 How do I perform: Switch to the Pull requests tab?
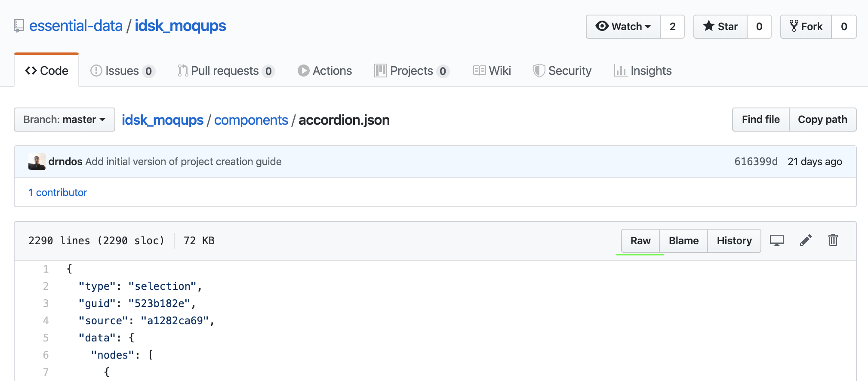click(x=226, y=71)
